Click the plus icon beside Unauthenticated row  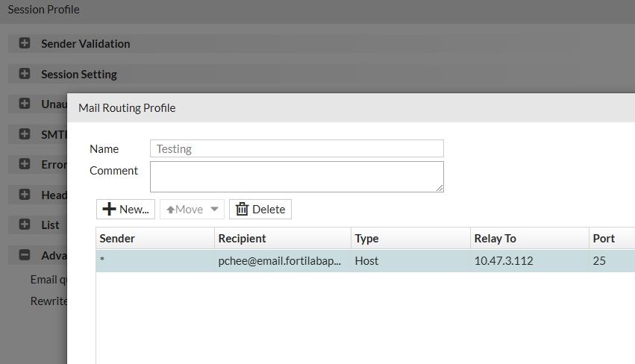click(x=25, y=104)
